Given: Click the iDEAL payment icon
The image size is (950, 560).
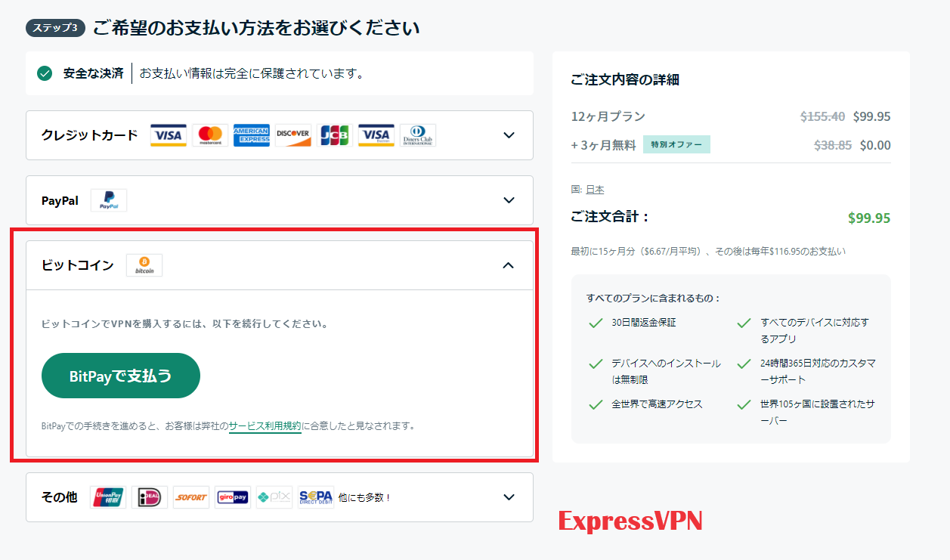Looking at the screenshot, I should point(150,497).
